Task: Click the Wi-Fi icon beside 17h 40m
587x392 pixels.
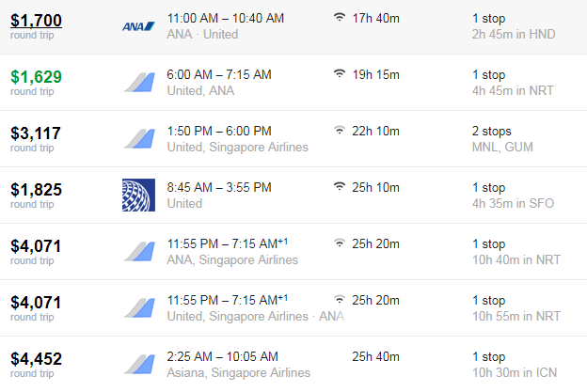Action: [340, 17]
